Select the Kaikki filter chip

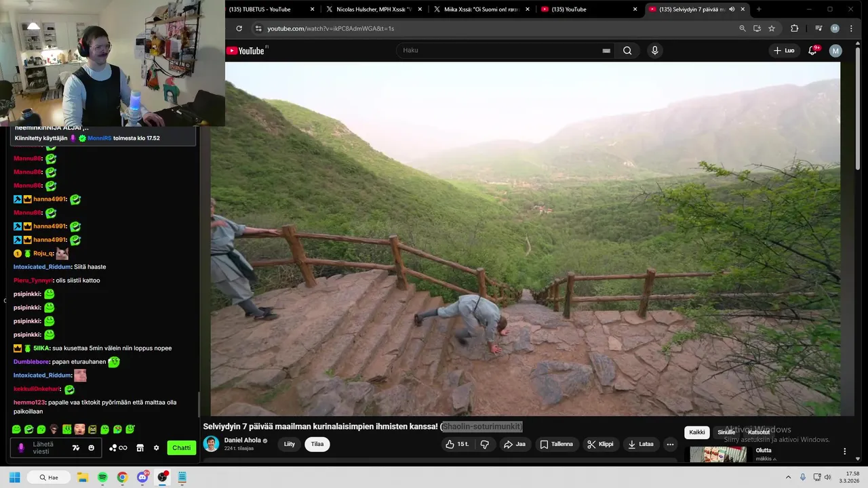click(697, 432)
